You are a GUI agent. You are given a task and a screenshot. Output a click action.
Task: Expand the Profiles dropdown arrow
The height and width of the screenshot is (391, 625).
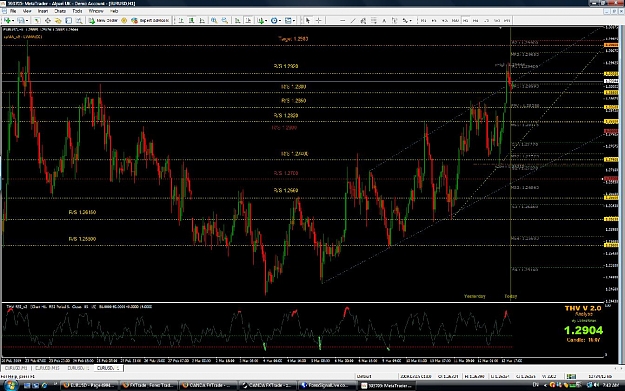(27, 20)
